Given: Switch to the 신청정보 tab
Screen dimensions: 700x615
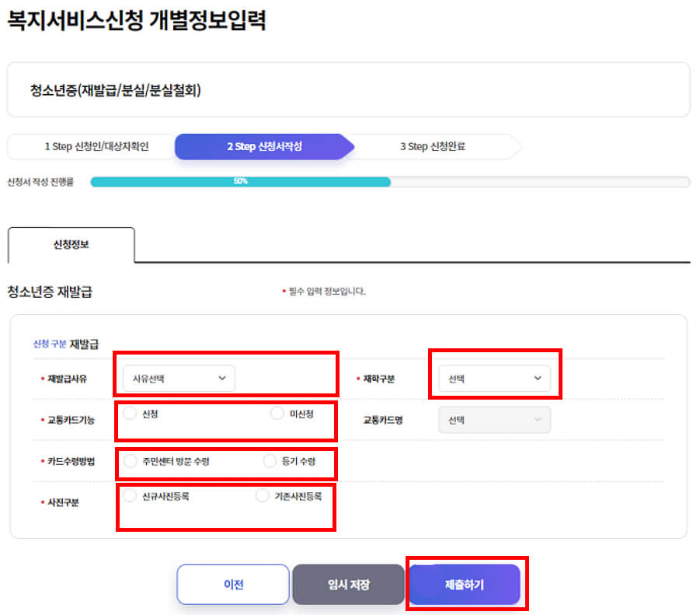Looking at the screenshot, I should click(x=71, y=245).
